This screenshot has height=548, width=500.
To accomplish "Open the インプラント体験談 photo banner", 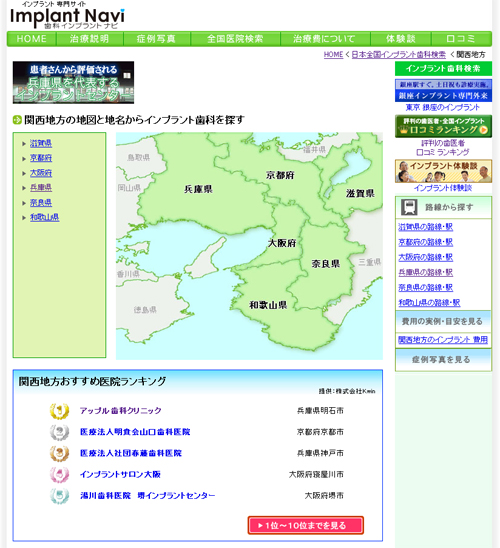I will 443,171.
